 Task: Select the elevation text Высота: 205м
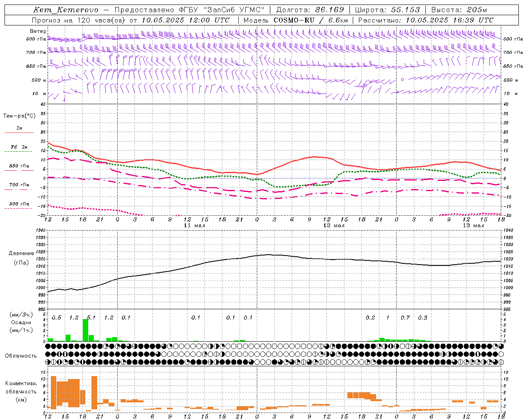coord(459,10)
